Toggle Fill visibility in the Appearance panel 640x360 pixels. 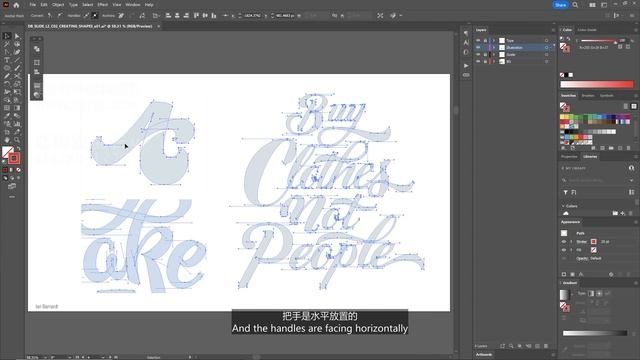(564, 250)
